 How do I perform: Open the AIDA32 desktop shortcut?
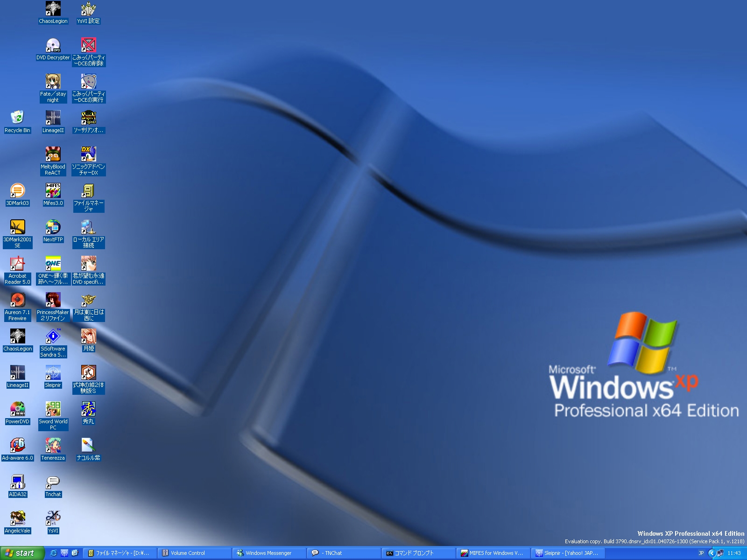coord(17,482)
